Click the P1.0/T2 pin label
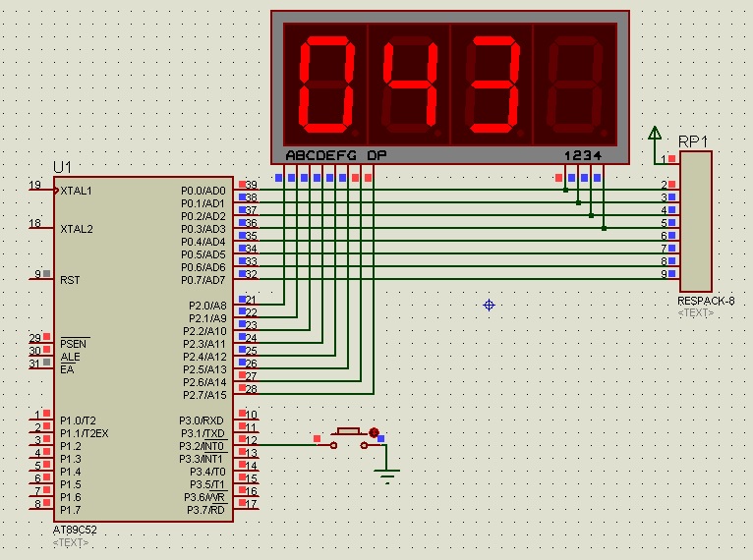 pos(78,420)
